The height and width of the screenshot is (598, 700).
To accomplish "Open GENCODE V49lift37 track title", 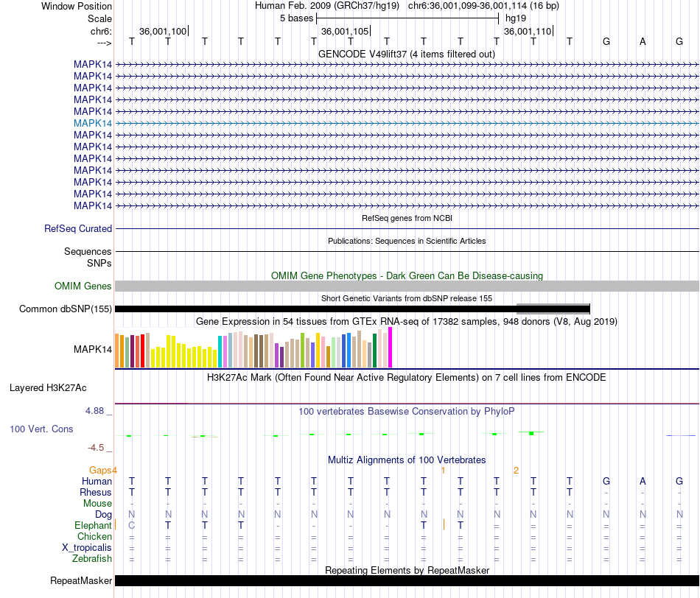I will point(406,54).
